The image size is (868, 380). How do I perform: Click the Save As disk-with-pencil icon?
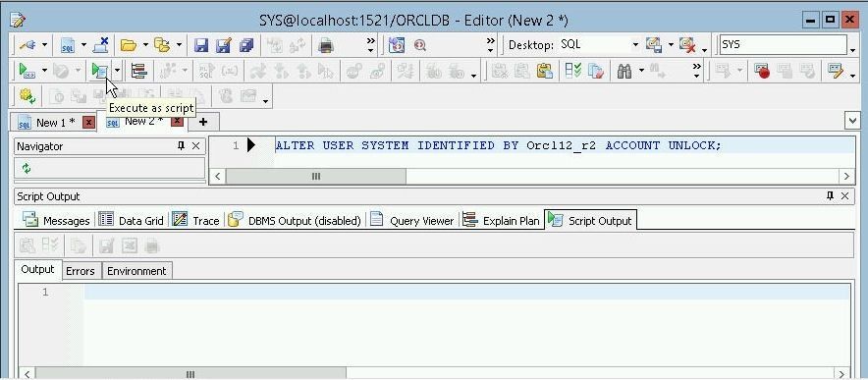(x=223, y=45)
